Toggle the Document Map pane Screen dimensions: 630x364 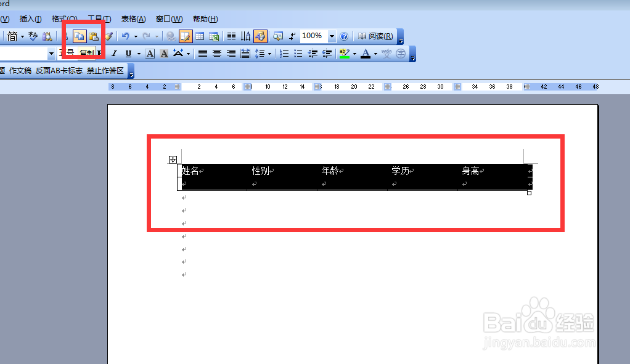click(278, 36)
